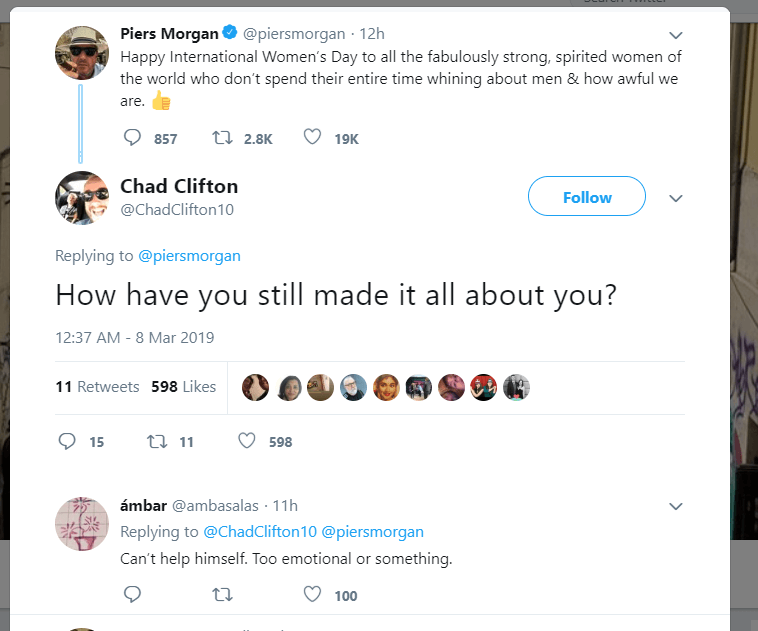
Task: Like Chad Clifton's tweet with 598 likes
Action: coord(247,441)
